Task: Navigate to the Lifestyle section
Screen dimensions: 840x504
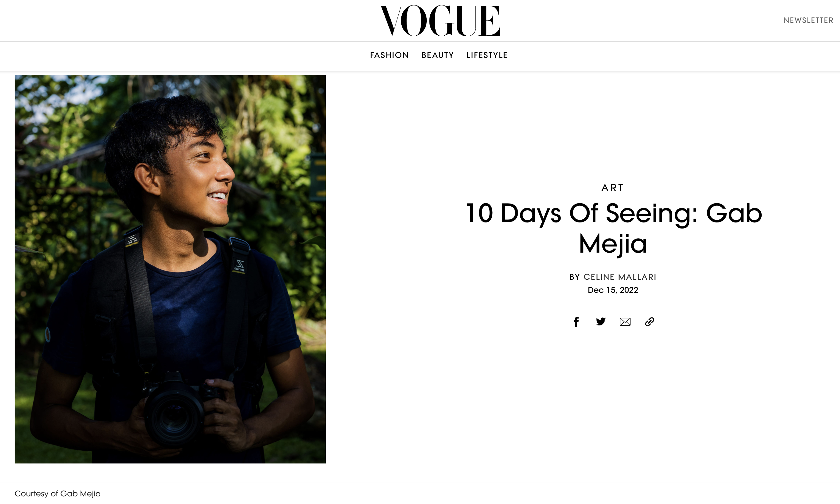Action: (487, 55)
